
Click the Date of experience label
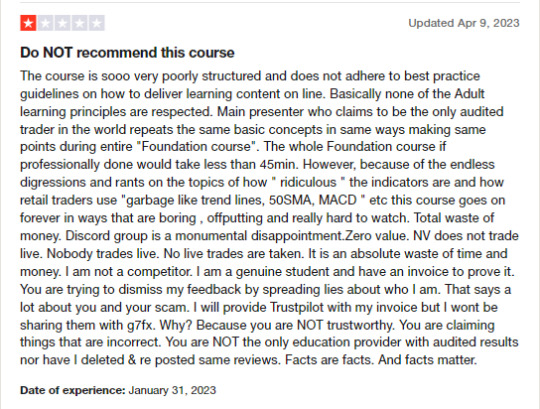pos(73,390)
